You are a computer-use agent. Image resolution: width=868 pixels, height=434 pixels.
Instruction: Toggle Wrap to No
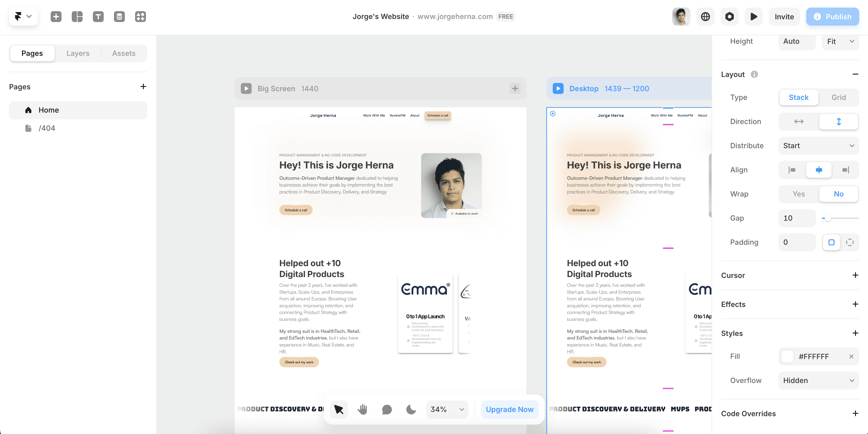coord(839,193)
